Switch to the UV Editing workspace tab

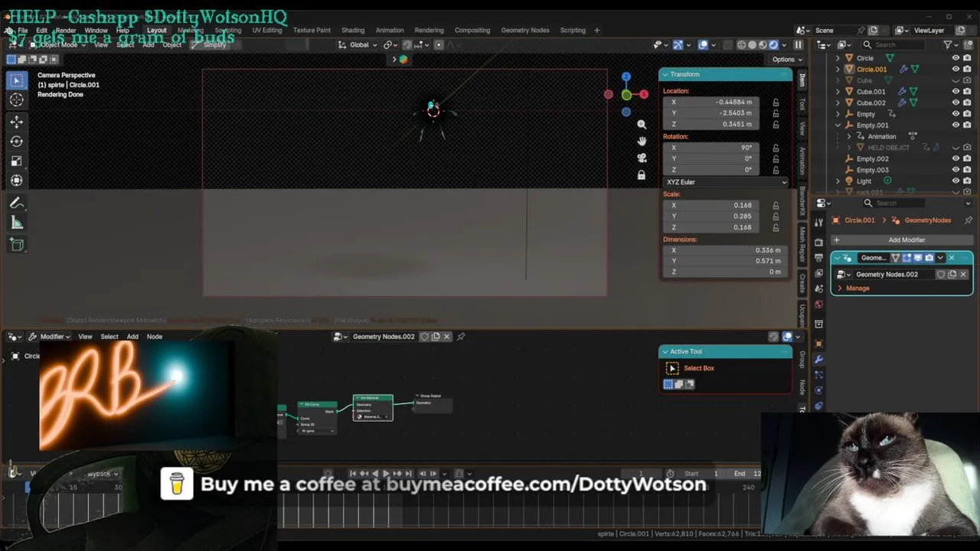tap(267, 31)
